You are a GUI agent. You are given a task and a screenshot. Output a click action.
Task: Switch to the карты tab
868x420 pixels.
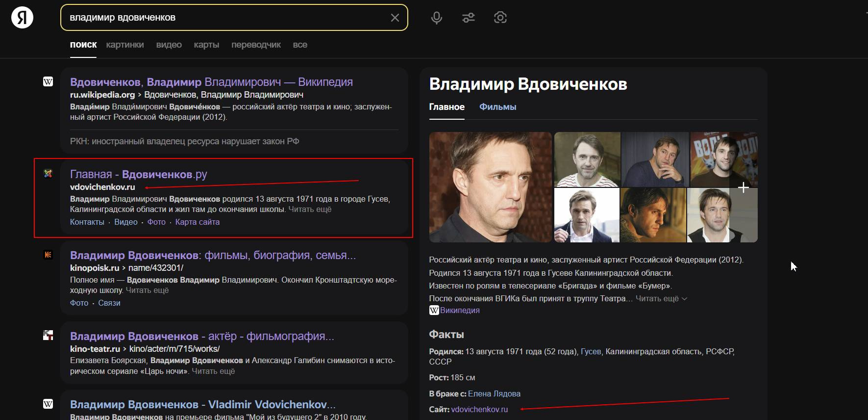[206, 45]
